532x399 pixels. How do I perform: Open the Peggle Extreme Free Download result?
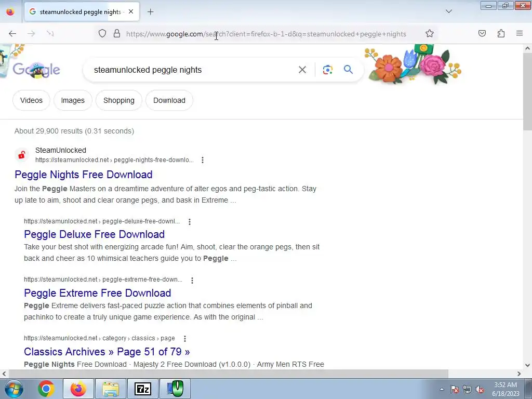97,293
